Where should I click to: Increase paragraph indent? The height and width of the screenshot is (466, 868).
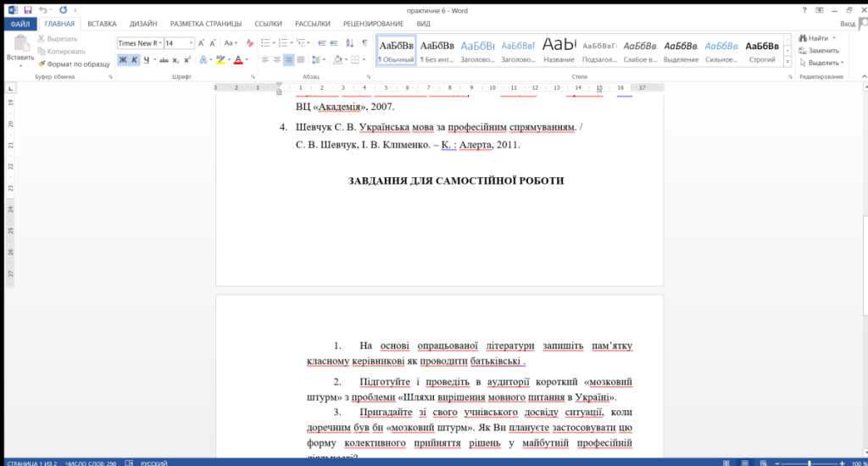pyautogui.click(x=334, y=43)
